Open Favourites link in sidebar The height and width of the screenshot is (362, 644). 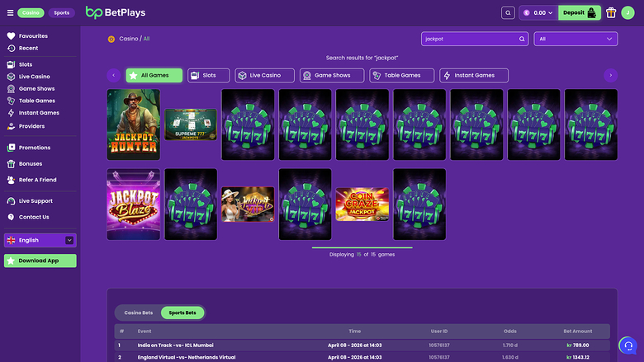pos(33,36)
